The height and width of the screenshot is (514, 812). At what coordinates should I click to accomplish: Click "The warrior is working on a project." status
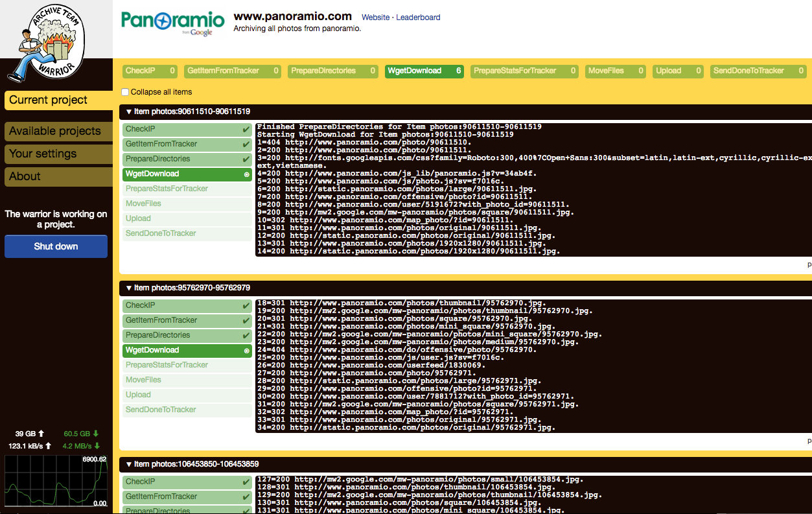[x=56, y=219]
